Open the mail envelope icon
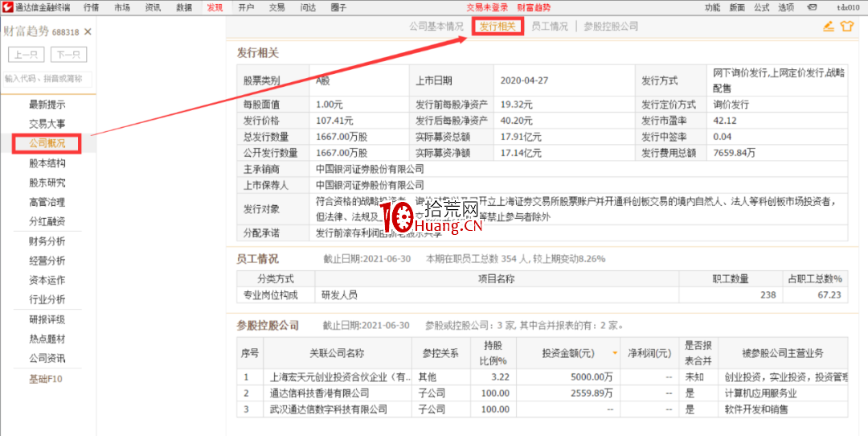The image size is (868, 436). [812, 7]
